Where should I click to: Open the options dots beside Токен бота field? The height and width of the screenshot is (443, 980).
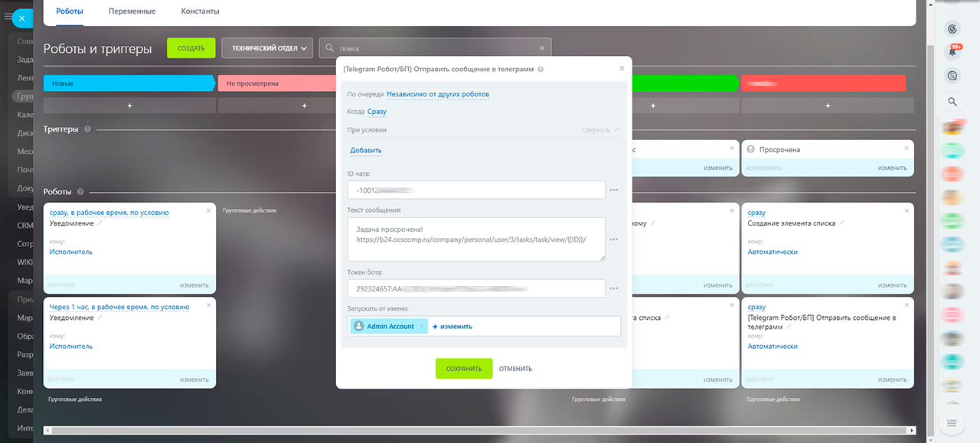click(x=614, y=288)
